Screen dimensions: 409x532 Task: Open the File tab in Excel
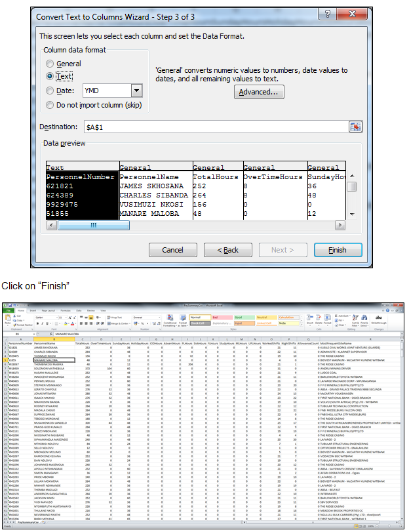point(9,310)
